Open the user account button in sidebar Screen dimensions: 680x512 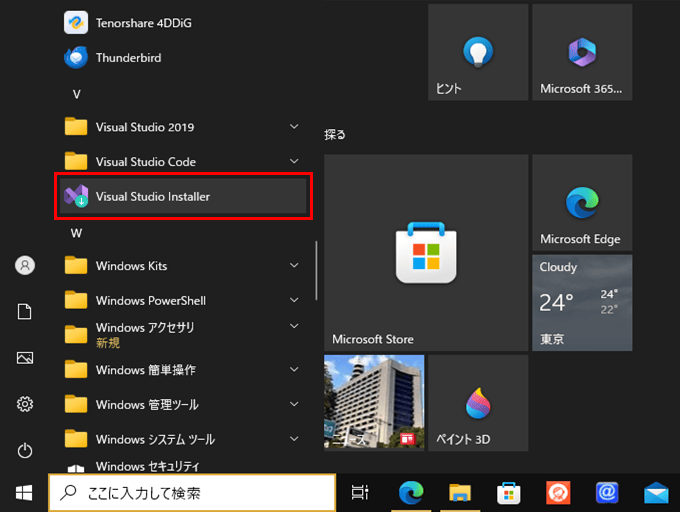[x=25, y=265]
